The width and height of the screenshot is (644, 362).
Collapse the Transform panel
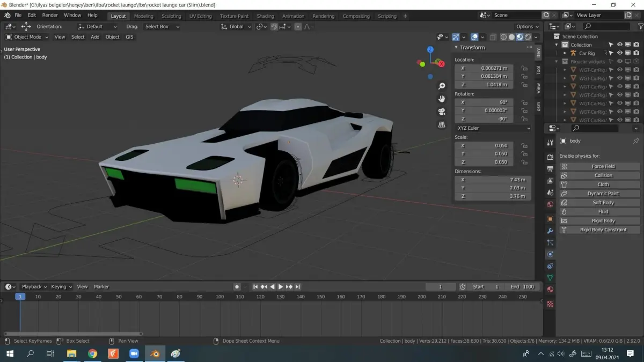pos(457,47)
